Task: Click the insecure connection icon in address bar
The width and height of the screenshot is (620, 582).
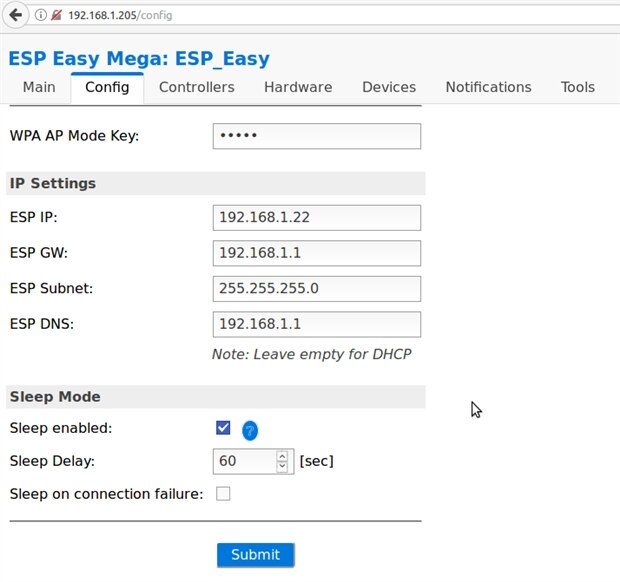Action: coord(56,15)
